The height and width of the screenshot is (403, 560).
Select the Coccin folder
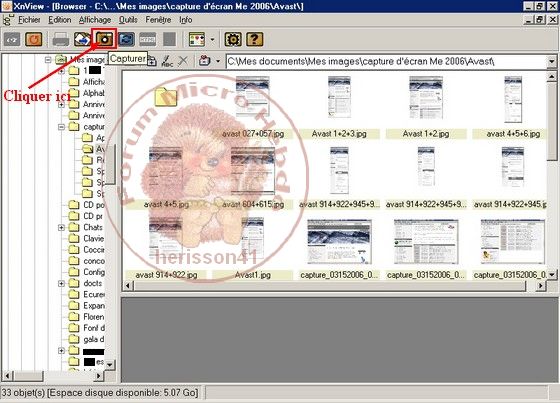pyautogui.click(x=86, y=250)
